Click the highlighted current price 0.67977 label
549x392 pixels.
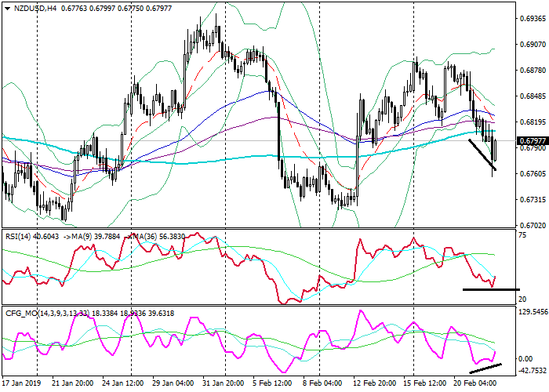click(532, 141)
